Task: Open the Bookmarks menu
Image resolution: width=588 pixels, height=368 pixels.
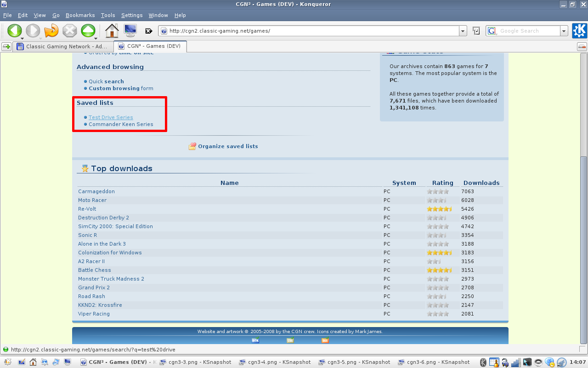Action: 80,15
